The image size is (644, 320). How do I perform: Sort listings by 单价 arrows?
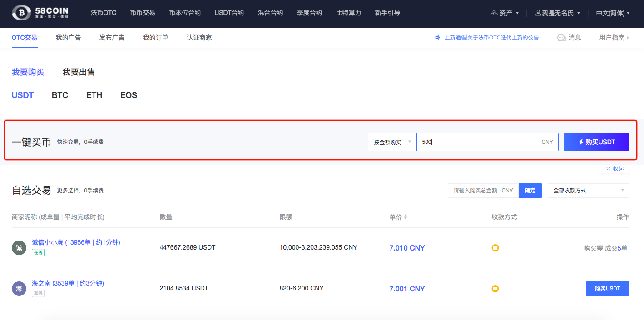coord(406,217)
